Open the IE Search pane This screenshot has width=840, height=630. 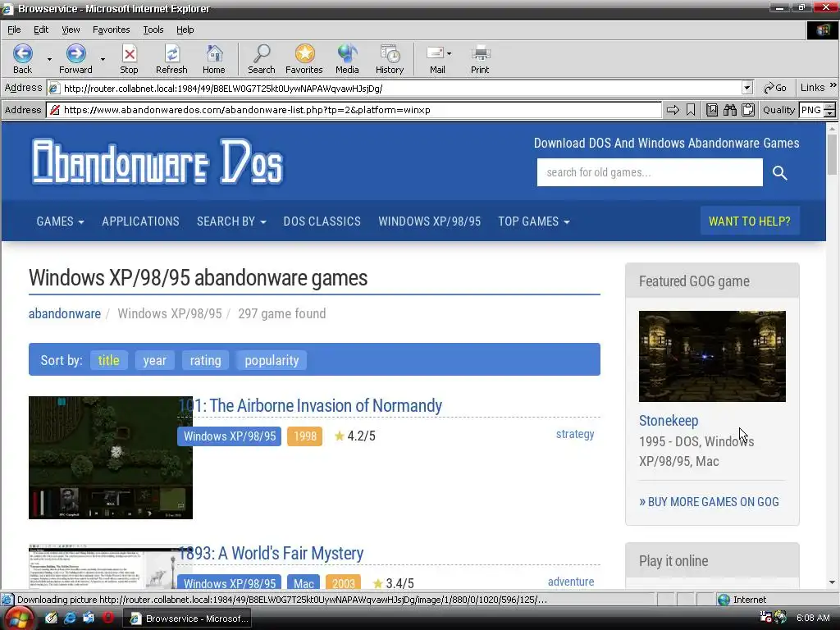(262, 53)
